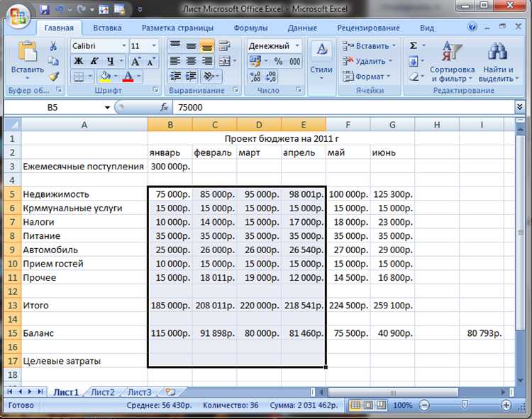Apply percent style format
Screen dimensions: 532x419
click(279, 62)
